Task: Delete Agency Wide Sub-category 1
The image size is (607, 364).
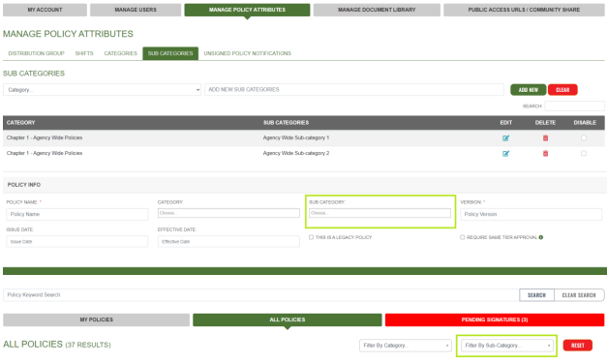Action: coord(545,137)
